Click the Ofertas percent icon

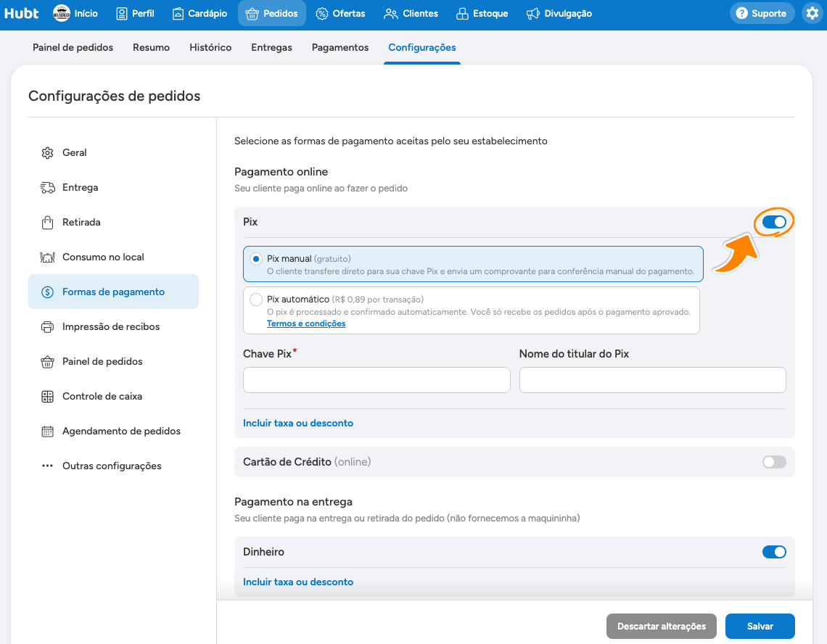[x=321, y=14]
